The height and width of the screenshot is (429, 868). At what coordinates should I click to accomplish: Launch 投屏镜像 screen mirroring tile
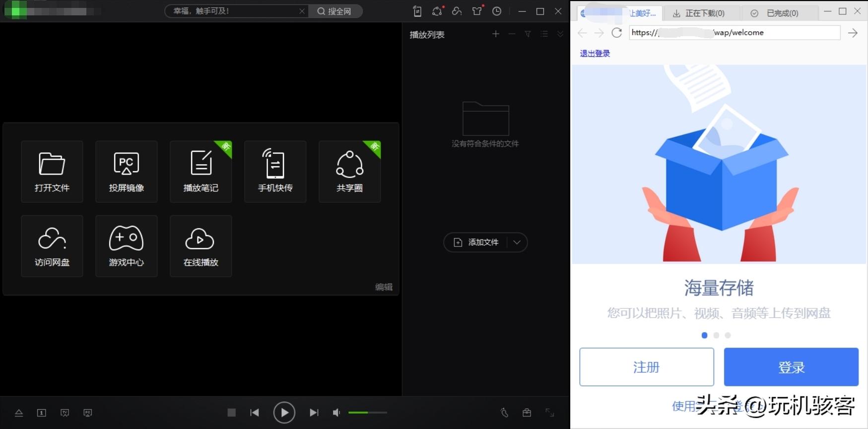tap(127, 172)
